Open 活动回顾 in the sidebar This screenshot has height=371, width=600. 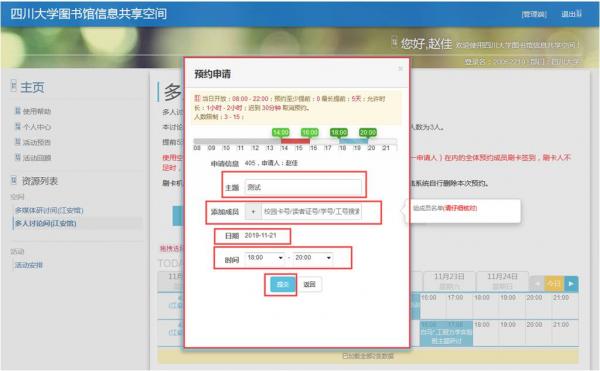coord(36,158)
